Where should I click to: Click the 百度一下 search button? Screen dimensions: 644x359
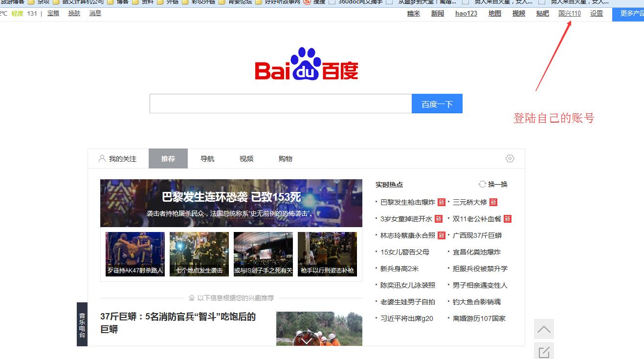437,104
